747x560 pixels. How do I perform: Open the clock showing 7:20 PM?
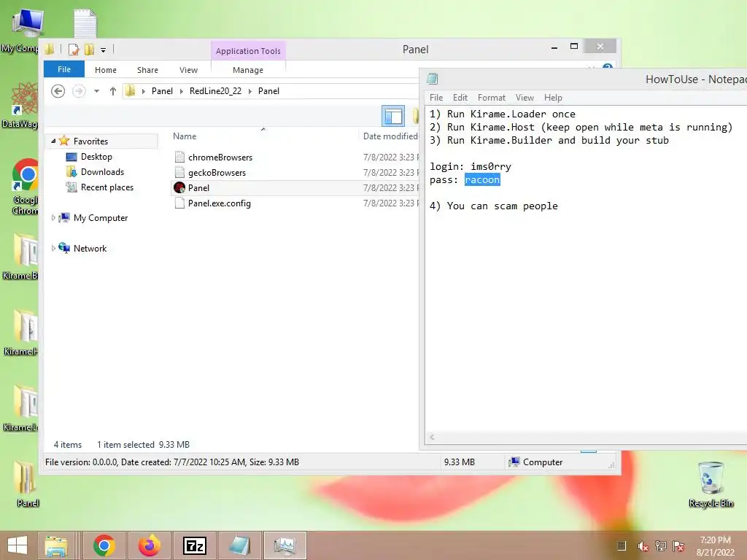(715, 546)
